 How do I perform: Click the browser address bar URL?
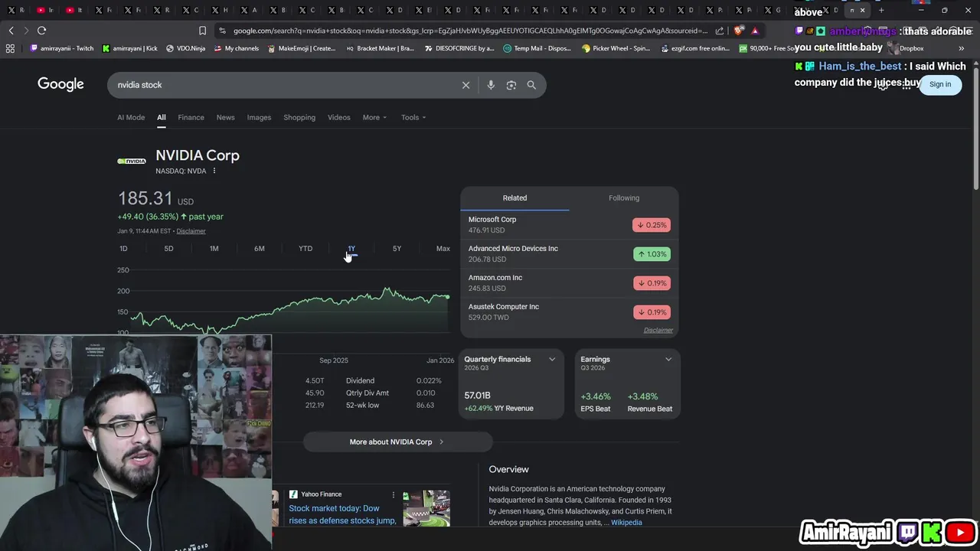470,31
